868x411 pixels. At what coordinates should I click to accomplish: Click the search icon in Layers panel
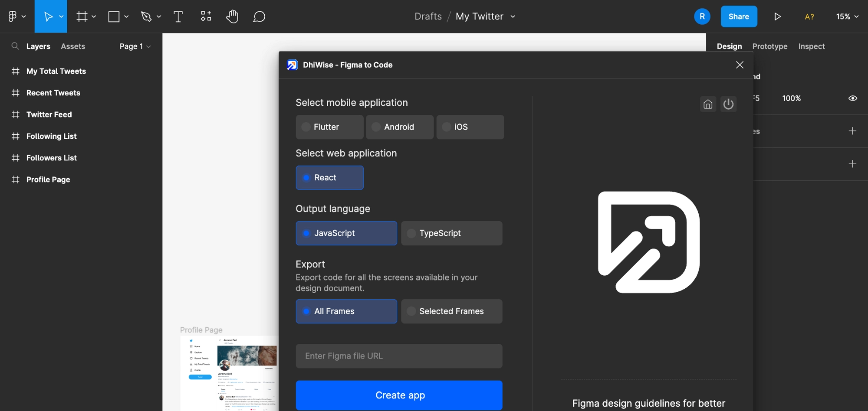point(15,46)
